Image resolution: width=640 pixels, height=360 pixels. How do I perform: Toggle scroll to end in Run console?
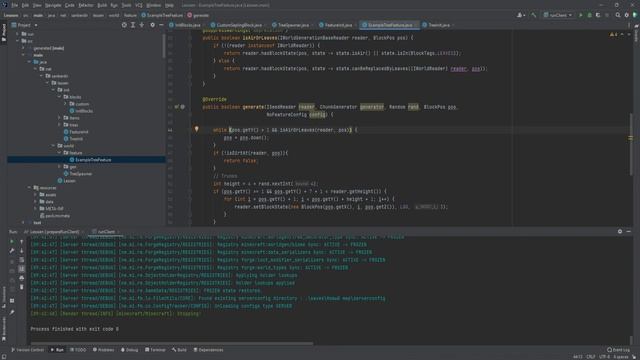(x=22, y=269)
